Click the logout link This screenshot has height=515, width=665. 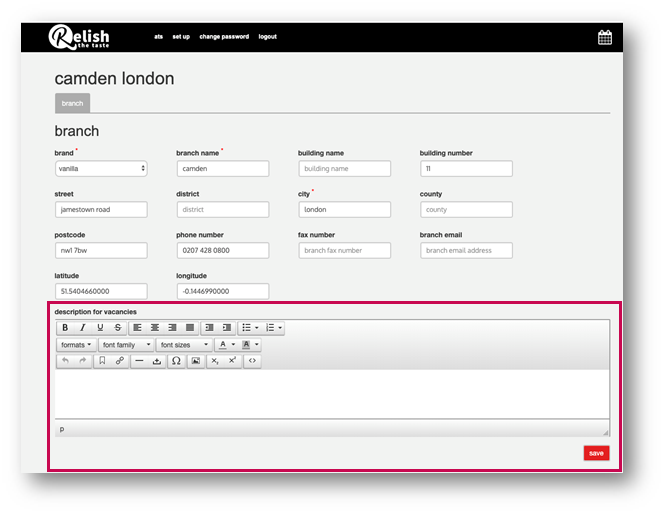[x=267, y=37]
